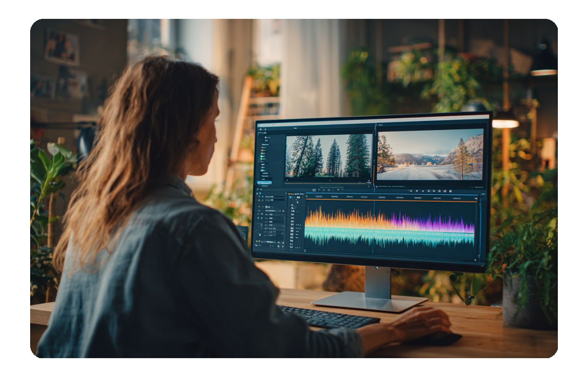Click the vertical scrollbar right of the timeline

click(x=481, y=225)
